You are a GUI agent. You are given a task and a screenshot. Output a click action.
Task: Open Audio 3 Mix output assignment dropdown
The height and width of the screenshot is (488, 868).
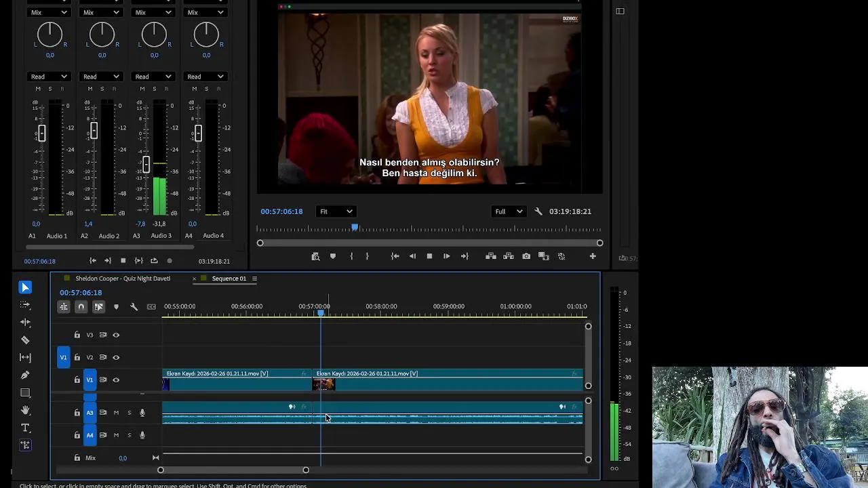click(153, 12)
